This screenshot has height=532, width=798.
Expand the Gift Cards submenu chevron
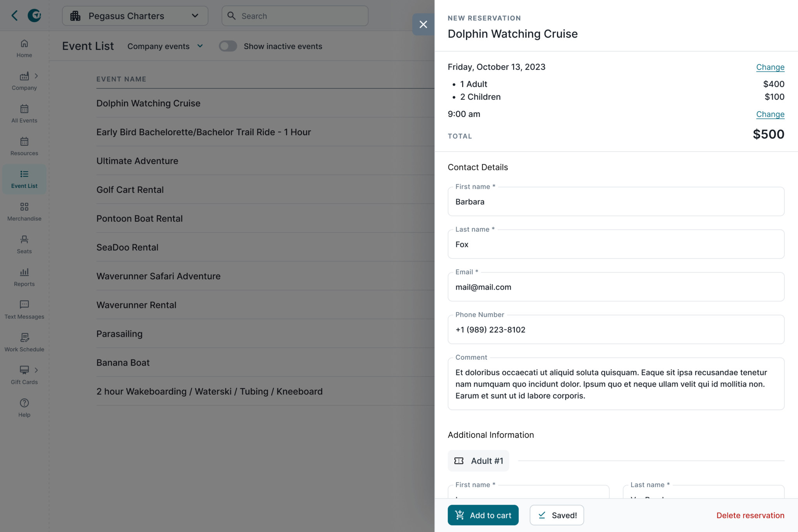tap(36, 370)
